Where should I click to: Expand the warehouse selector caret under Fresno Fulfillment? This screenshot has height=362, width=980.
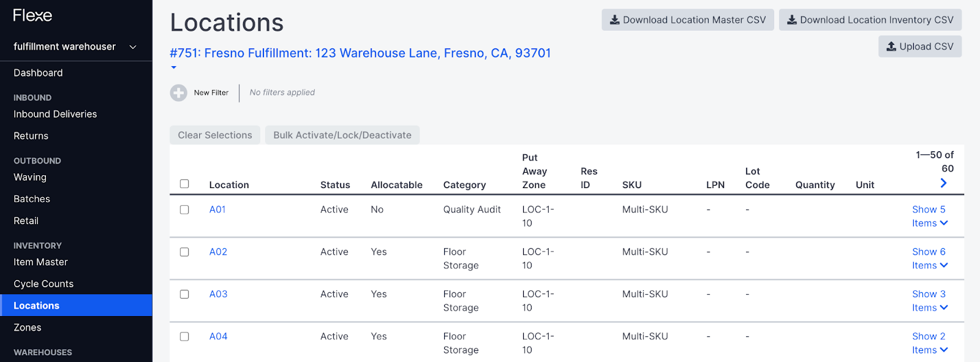tap(174, 67)
